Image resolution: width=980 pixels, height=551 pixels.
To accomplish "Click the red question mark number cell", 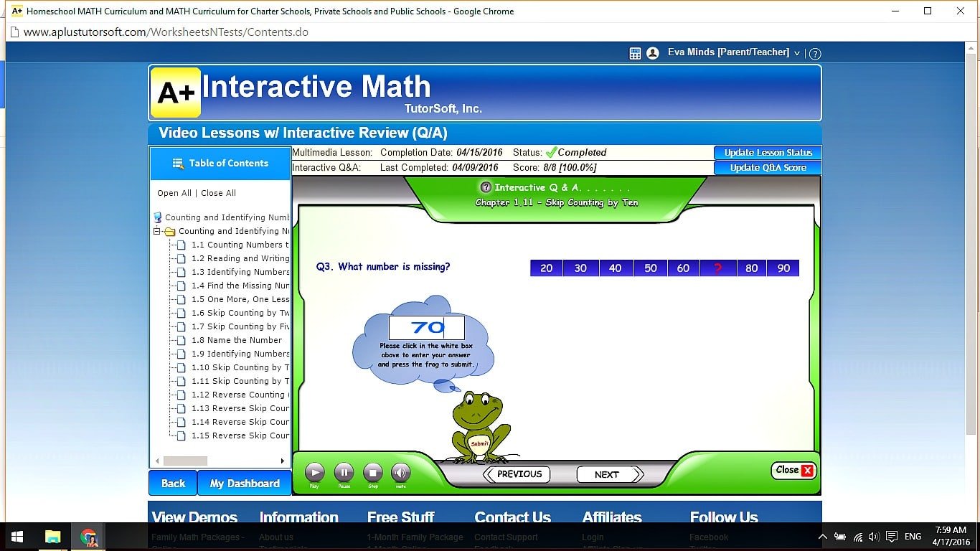I will click(717, 268).
